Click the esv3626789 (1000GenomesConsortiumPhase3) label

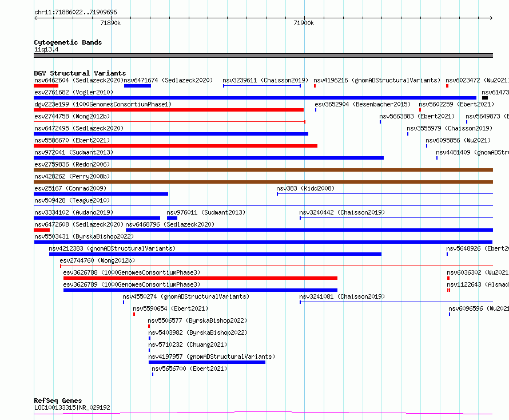[132, 284]
